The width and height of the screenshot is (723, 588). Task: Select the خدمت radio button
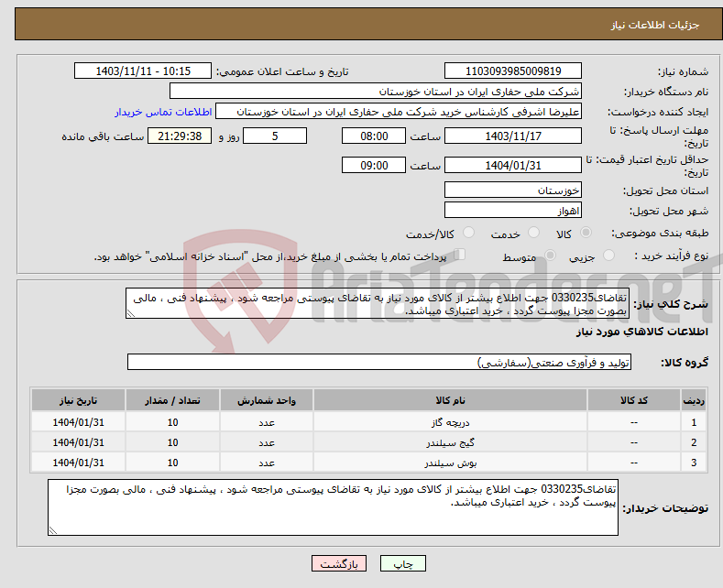[533, 233]
